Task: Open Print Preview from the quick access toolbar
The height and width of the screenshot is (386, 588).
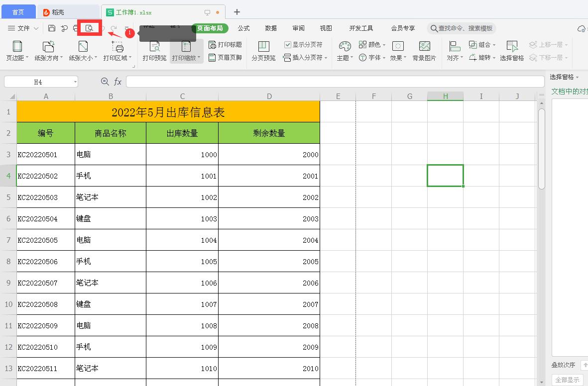Action: click(90, 28)
